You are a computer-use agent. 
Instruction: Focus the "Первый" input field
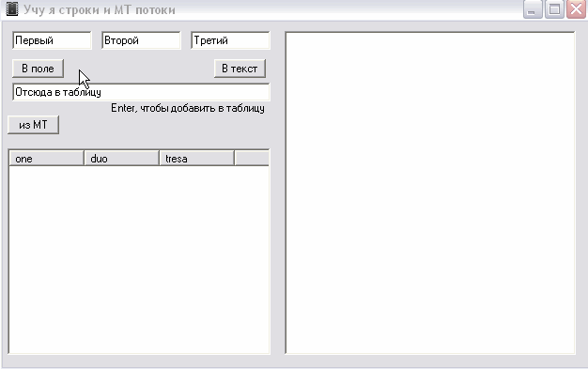click(x=52, y=40)
